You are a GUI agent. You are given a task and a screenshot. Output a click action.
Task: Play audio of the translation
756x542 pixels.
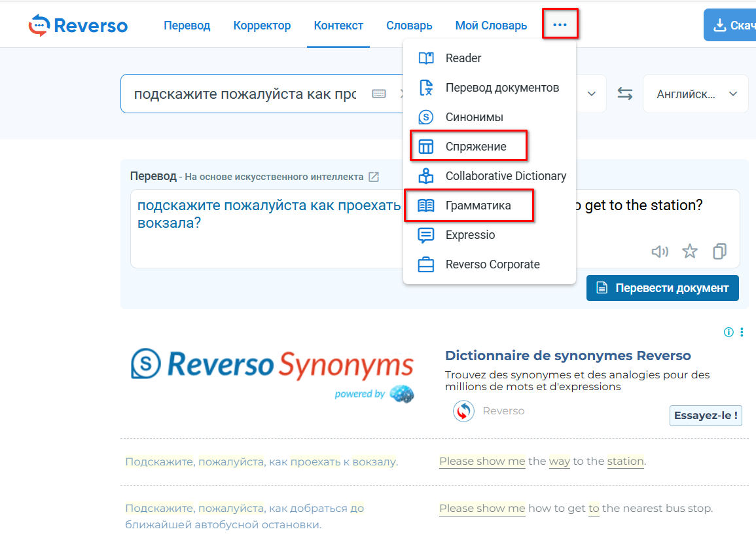(x=660, y=251)
